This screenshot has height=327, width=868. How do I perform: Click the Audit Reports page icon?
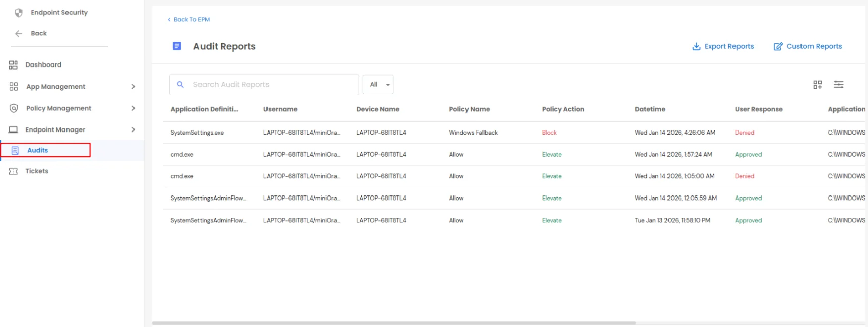[177, 46]
